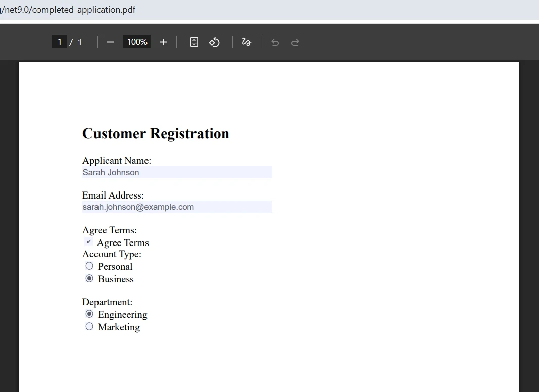Viewport: 539px width, 392px height.
Task: Click the Applicant Name field showing Sarah Johnson
Action: (176, 172)
